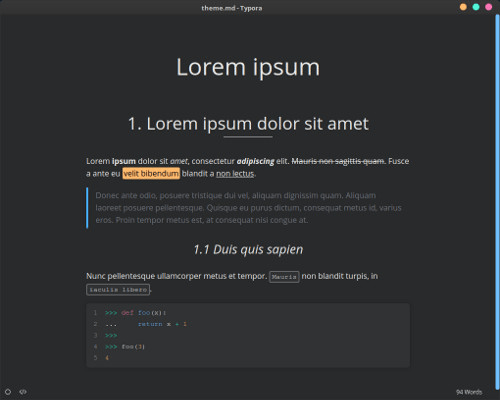Image resolution: width=500 pixels, height=400 pixels.
Task: Click the teal maximize window dot
Action: click(476, 7)
